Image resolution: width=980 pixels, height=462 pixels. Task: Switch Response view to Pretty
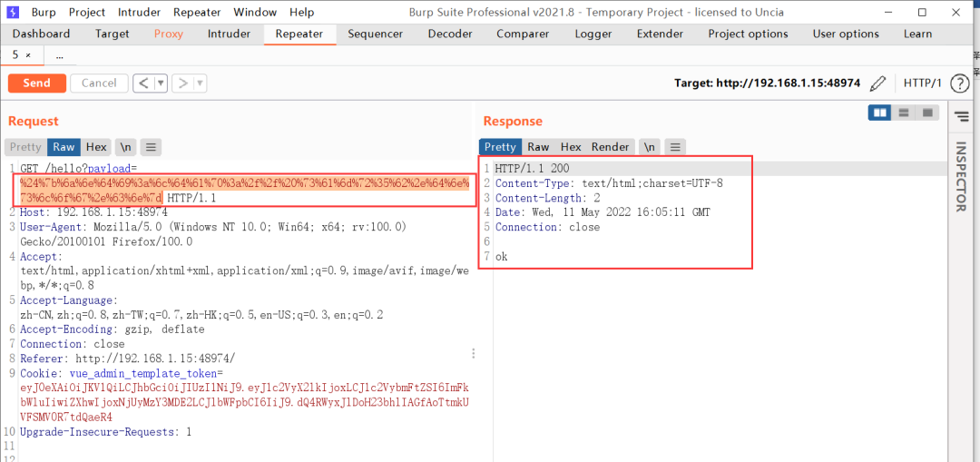500,147
